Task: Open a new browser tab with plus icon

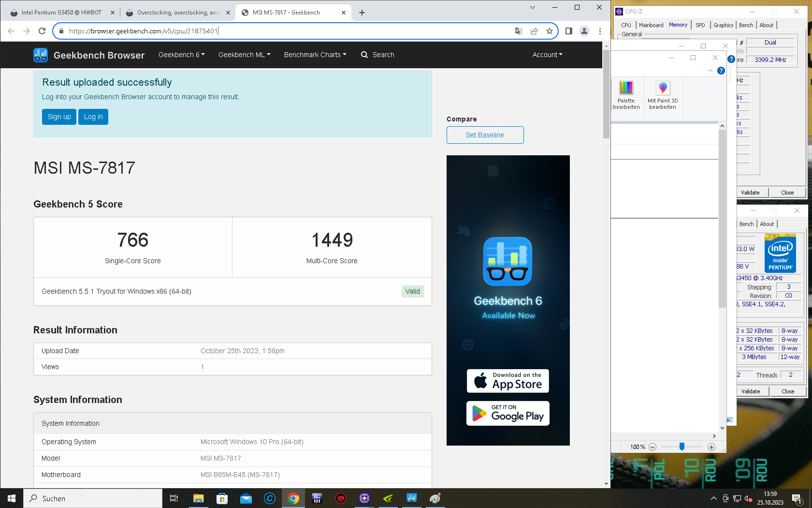Action: pyautogui.click(x=362, y=13)
